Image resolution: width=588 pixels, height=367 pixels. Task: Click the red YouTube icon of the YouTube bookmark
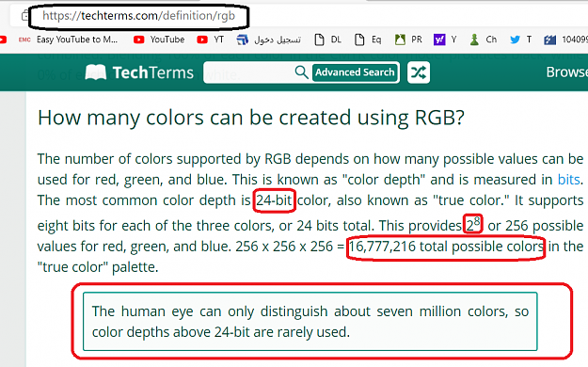point(138,40)
